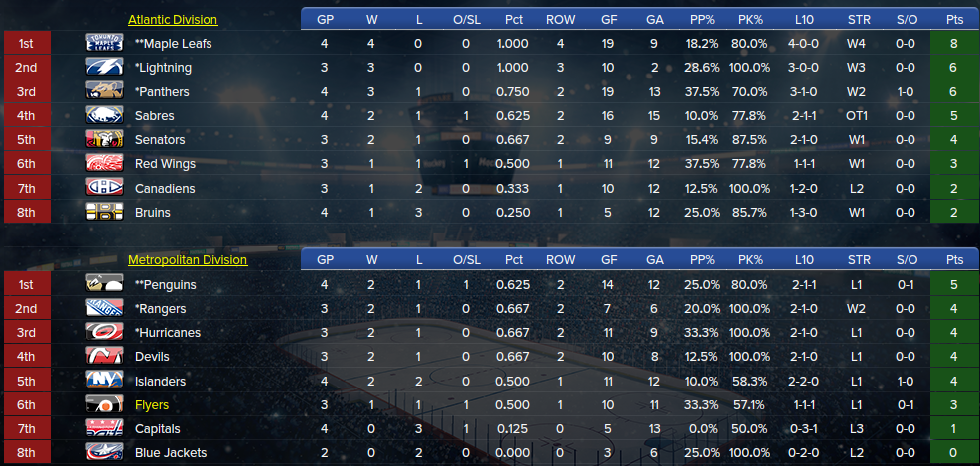Sort Metropolitan table by PP% header
Viewport: 980px width, 466px height.
[x=703, y=260]
